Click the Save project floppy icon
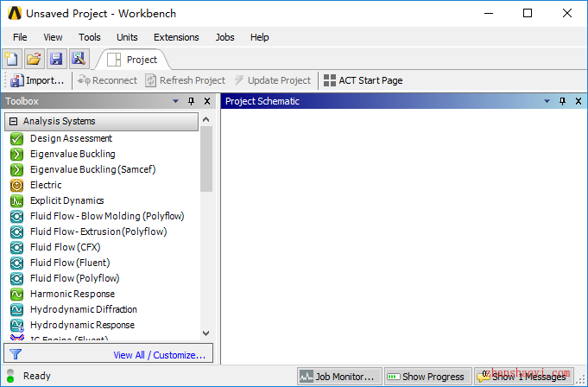The width and height of the screenshot is (588, 387). (57, 59)
